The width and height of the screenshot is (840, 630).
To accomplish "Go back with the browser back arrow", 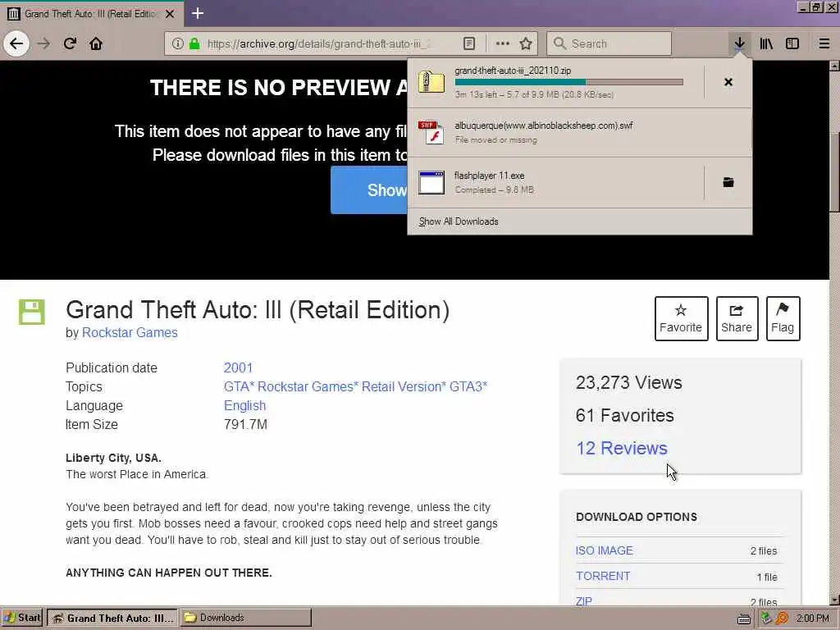I will (16, 43).
